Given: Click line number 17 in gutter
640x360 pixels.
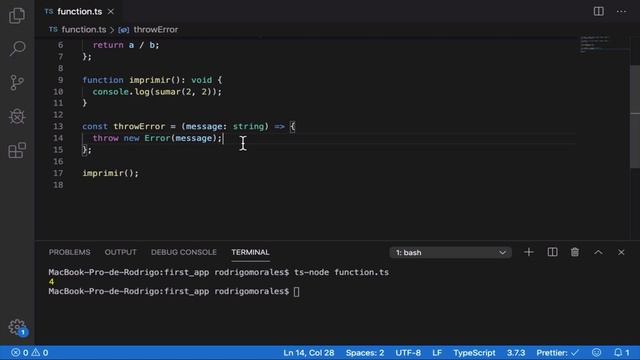Looking at the screenshot, I should [x=58, y=173].
